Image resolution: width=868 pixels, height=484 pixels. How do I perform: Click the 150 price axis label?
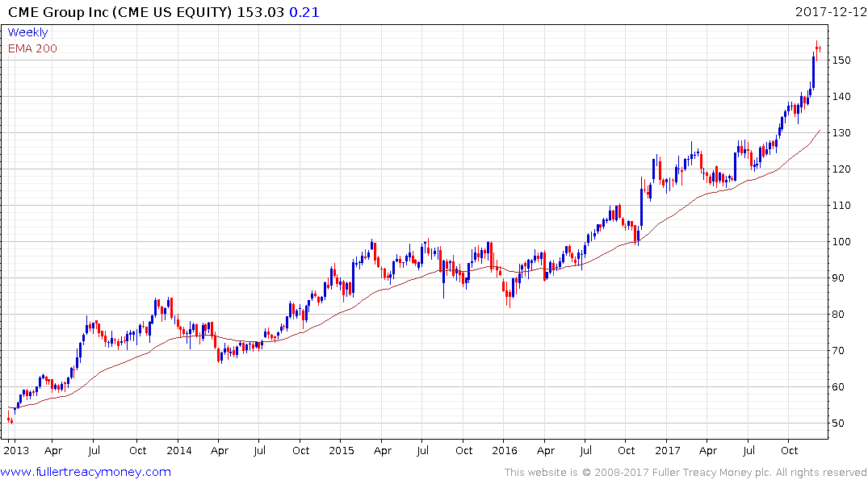(x=841, y=60)
